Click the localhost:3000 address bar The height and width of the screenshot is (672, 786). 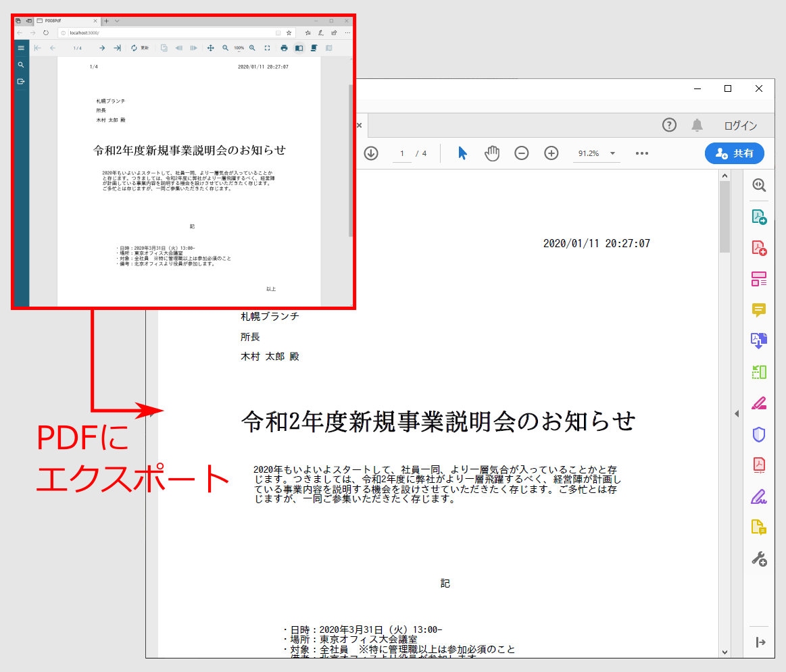(x=170, y=32)
